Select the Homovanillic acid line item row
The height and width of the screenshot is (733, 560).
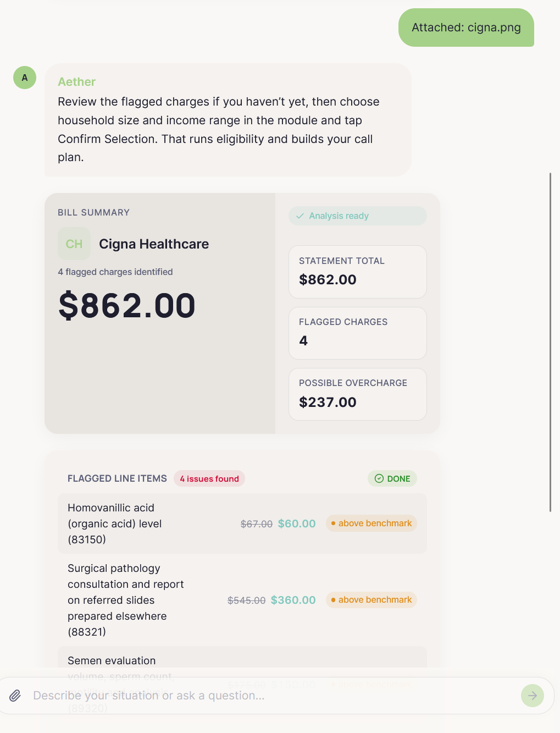pos(242,523)
